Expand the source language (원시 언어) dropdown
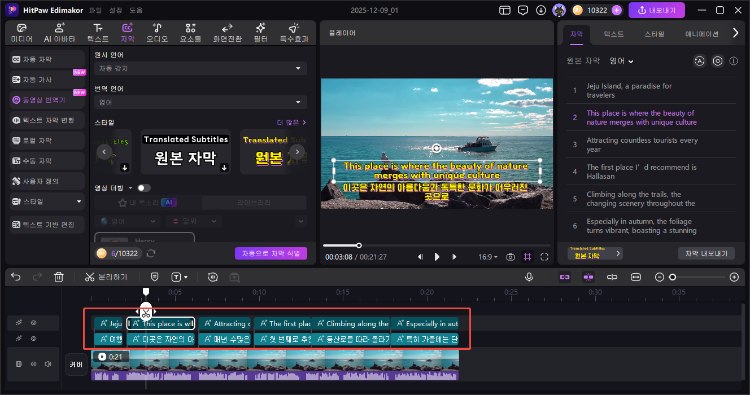 [x=200, y=68]
